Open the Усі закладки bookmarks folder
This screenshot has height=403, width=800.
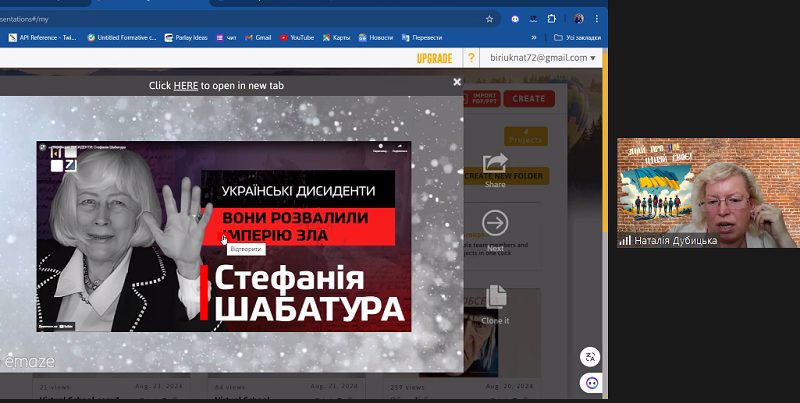[x=577, y=38]
